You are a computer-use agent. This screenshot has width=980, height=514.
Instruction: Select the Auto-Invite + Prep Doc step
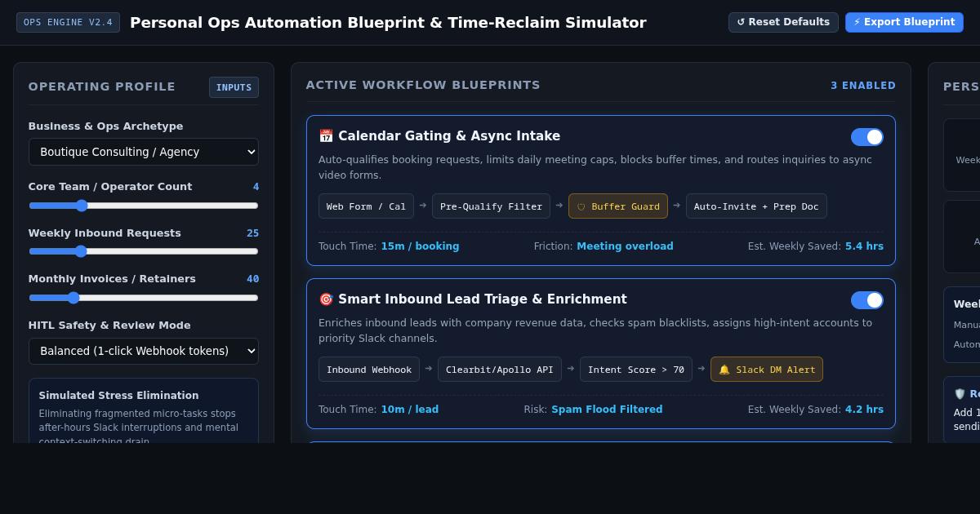pyautogui.click(x=756, y=206)
